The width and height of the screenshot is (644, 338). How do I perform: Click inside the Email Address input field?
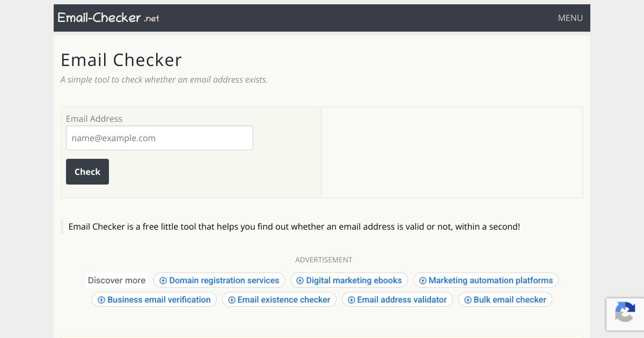[159, 138]
